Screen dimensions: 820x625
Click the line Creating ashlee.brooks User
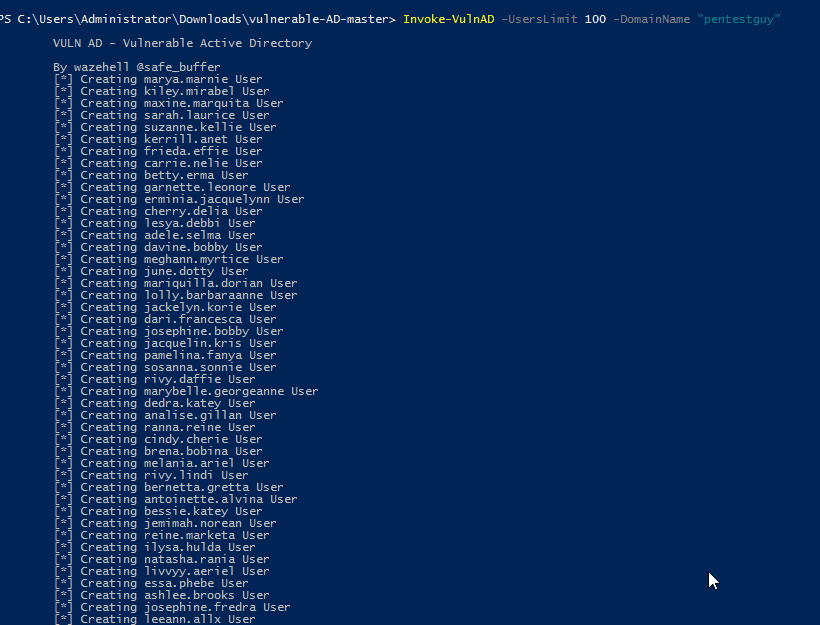162,596
